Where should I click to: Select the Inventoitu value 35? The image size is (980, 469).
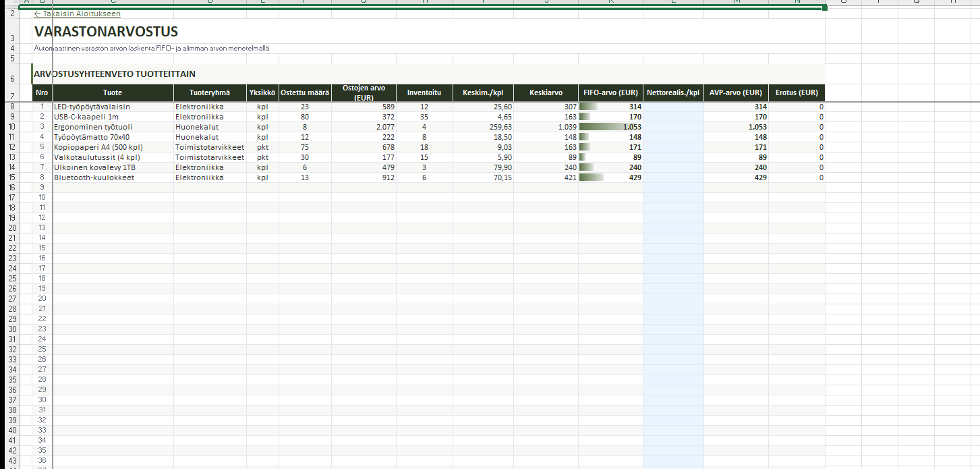[424, 117]
